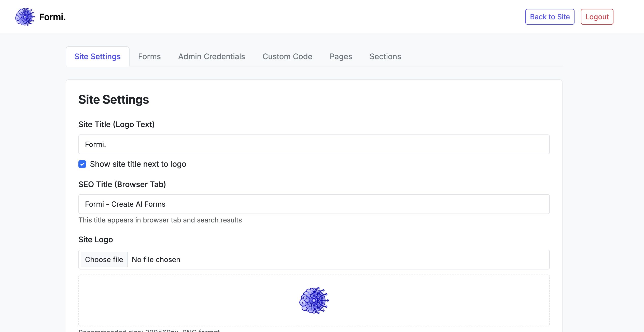Click the red Logout button
This screenshot has height=332, width=644.
[597, 17]
